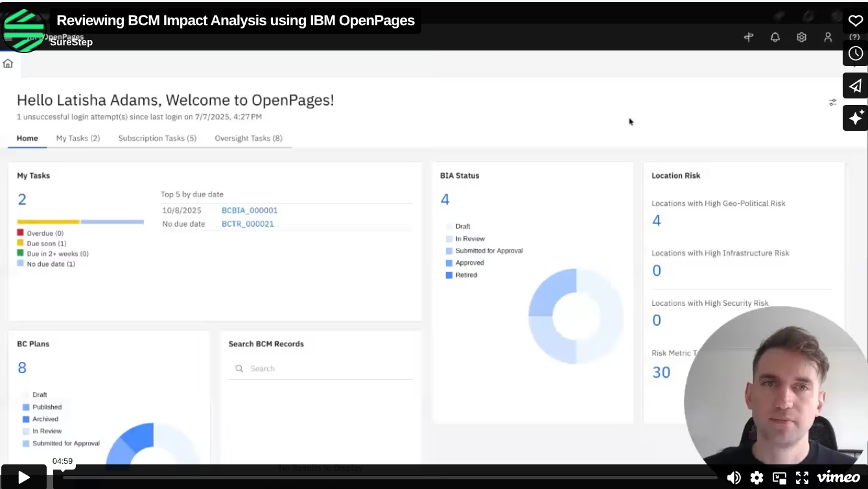Screen dimensions: 868x489
Task: Toggle In Review in BC Plans legend
Action: pos(42,431)
